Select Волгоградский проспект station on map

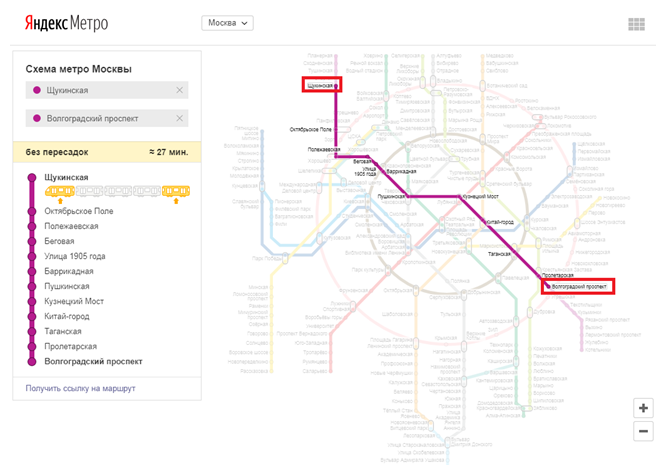578,287
